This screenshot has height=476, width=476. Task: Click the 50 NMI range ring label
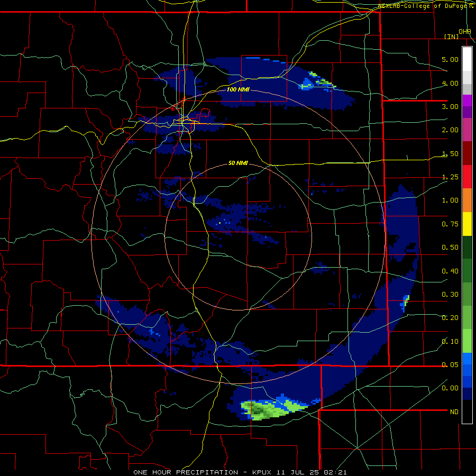[238, 163]
